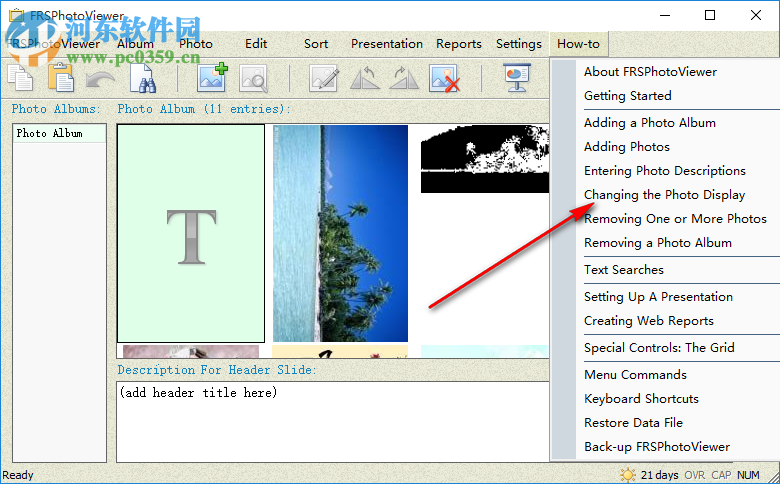This screenshot has height=484, width=780.
Task: Click the OVR status indicator
Action: [x=694, y=475]
